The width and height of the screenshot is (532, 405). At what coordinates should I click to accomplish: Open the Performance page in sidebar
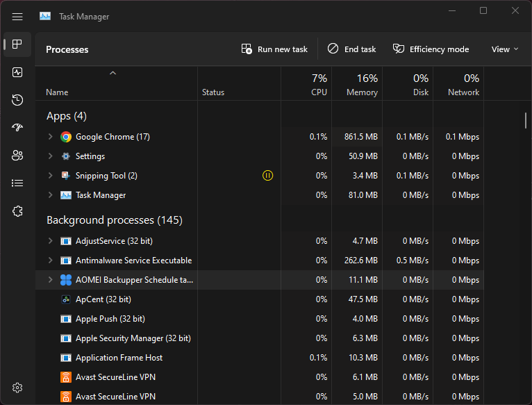coord(17,72)
